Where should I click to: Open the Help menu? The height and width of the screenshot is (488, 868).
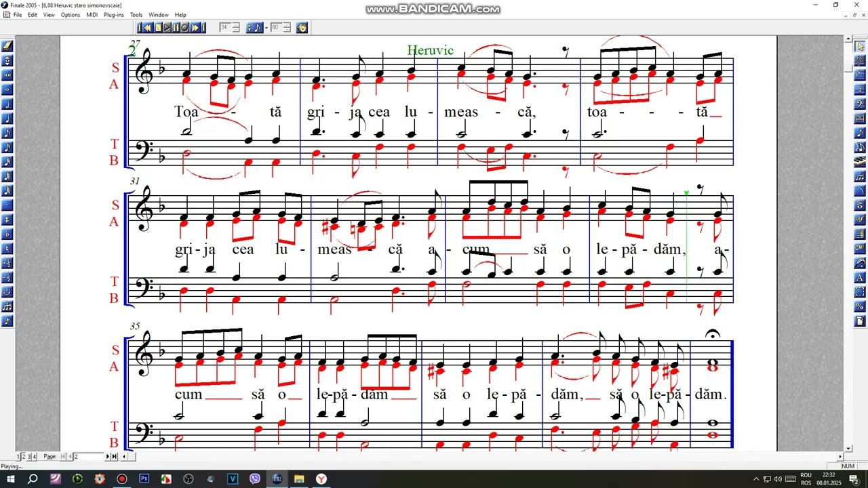pos(180,15)
